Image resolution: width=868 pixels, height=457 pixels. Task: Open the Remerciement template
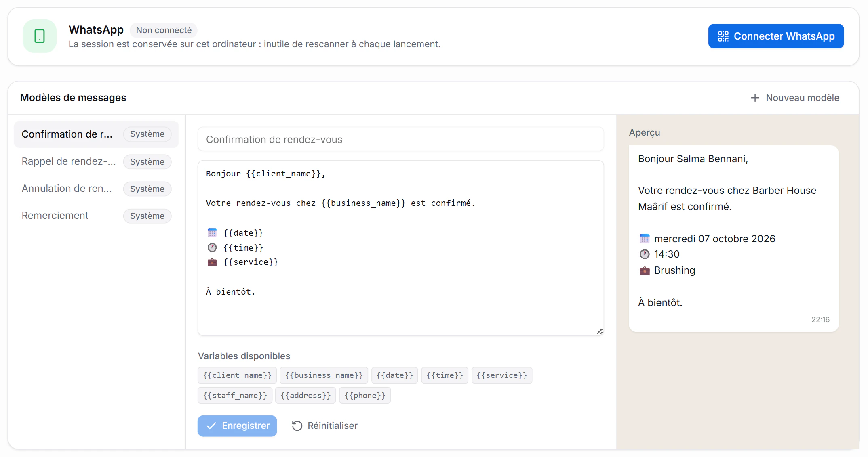(x=96, y=216)
